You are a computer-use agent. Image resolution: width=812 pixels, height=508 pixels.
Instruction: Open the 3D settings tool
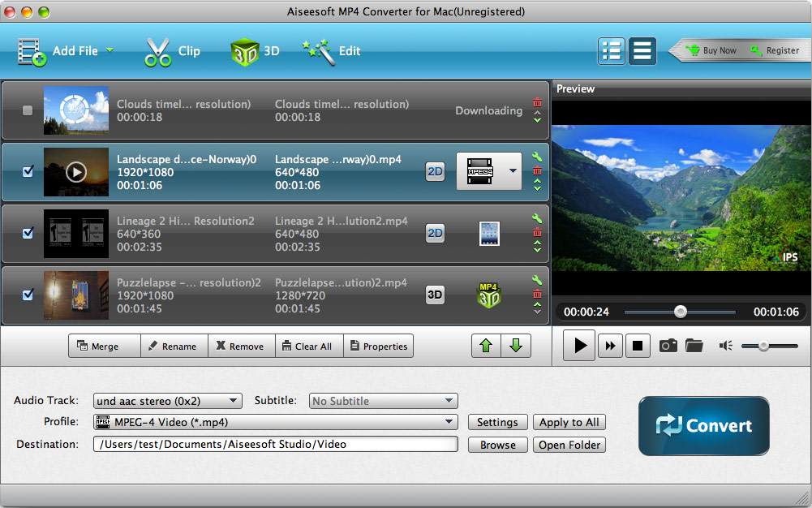[255, 52]
